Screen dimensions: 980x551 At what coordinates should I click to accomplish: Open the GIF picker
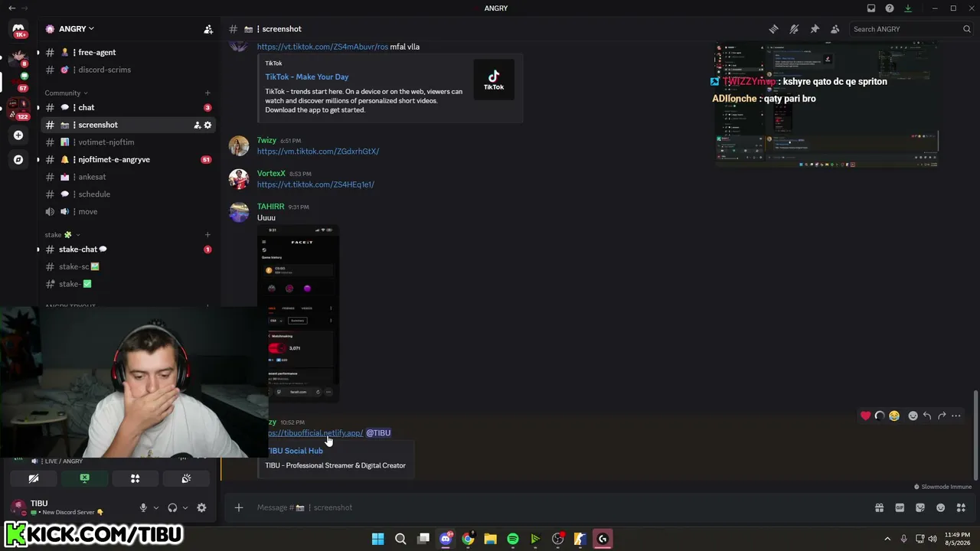pyautogui.click(x=900, y=507)
